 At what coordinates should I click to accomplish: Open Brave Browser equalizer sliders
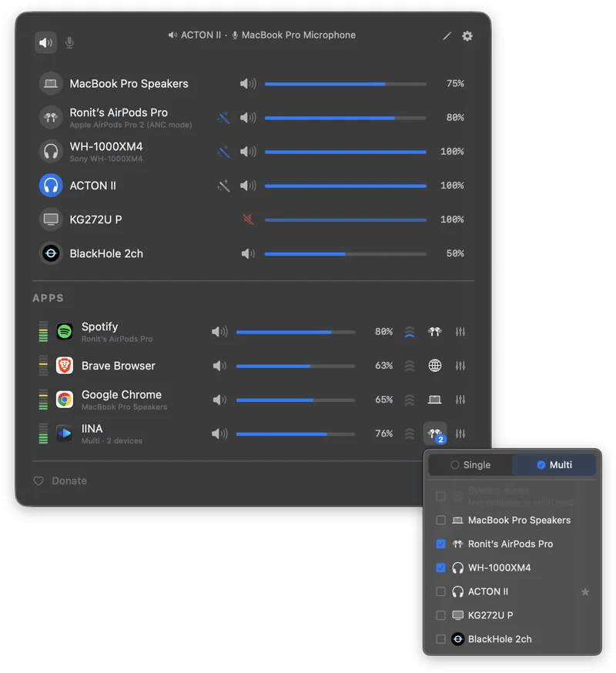click(460, 365)
